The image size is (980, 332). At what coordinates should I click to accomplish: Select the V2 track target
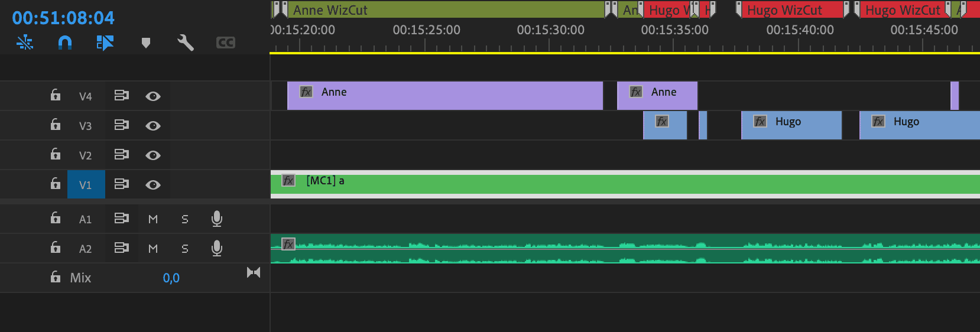click(x=86, y=155)
